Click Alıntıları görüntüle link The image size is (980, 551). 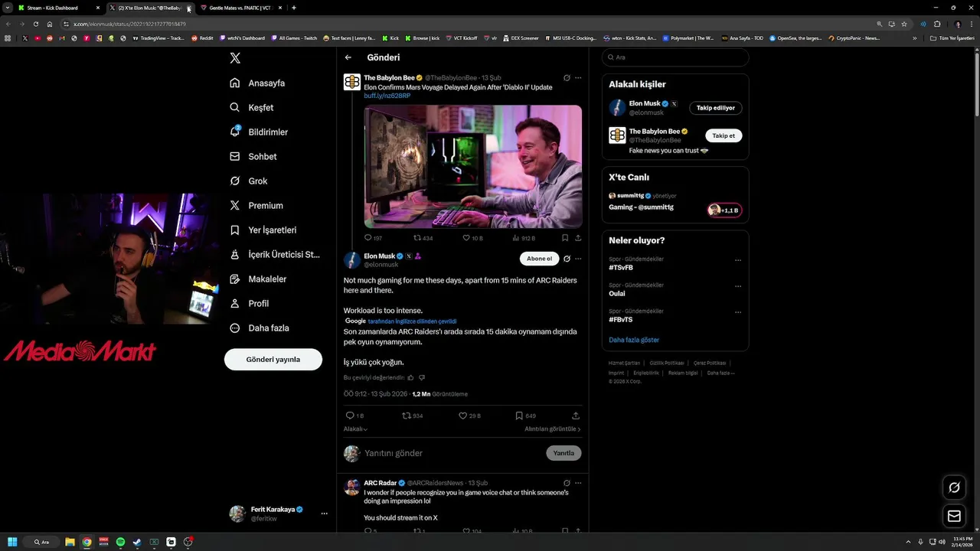[x=553, y=429]
